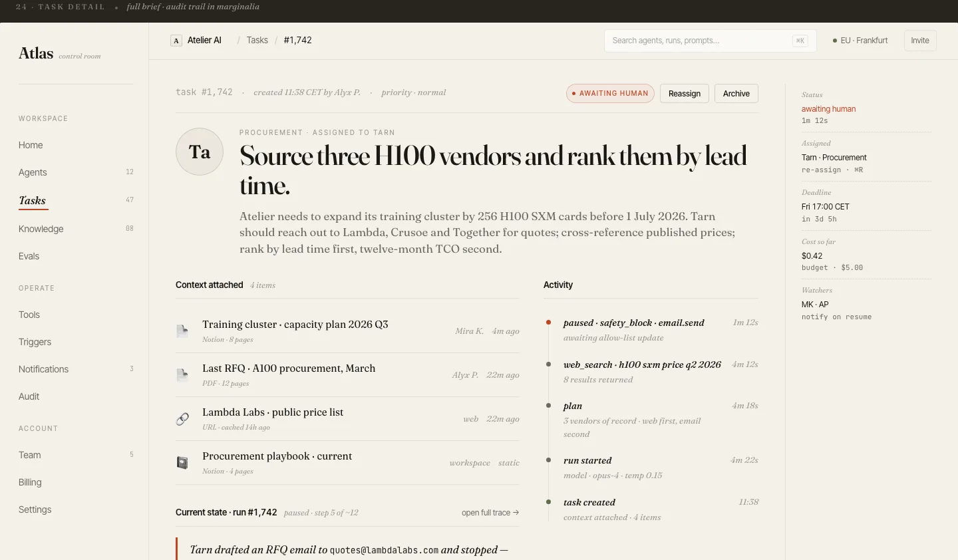Click the Last RFQ PDF file icon

tap(182, 374)
